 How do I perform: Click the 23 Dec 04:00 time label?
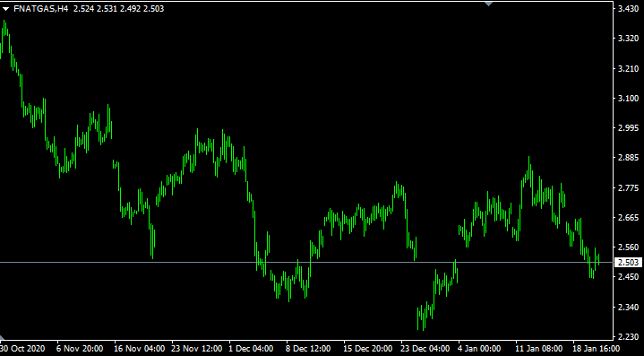[425, 349]
